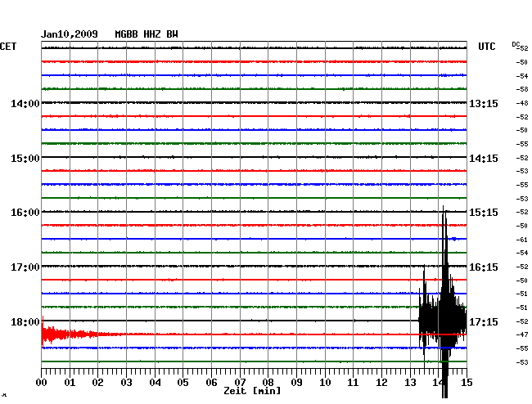This screenshot has height=404, width=532.
Task: Click minute label 04 on the time axis
Action: 155,383
